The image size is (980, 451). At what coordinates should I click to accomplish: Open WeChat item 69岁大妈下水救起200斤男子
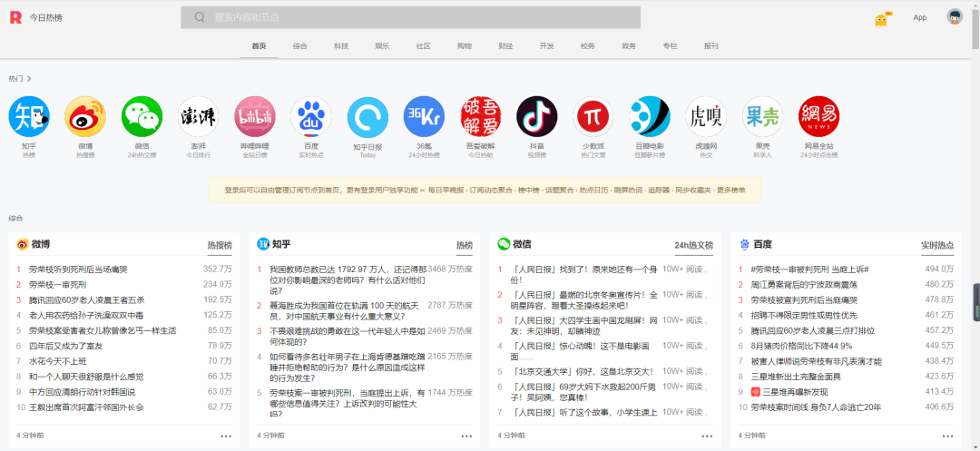pos(584,392)
